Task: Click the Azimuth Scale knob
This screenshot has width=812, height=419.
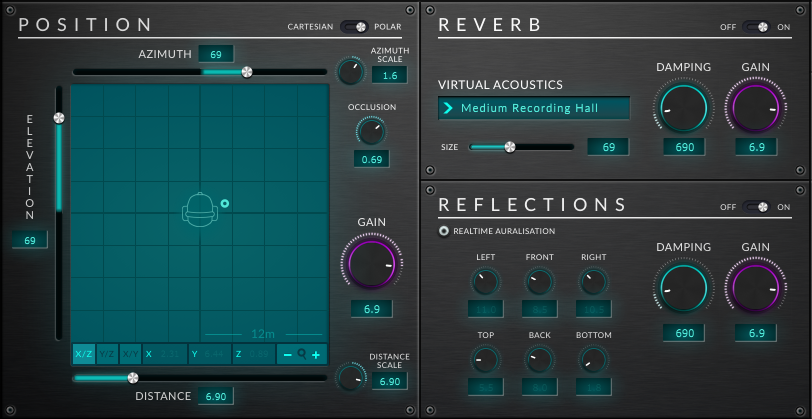Action: pos(350,71)
